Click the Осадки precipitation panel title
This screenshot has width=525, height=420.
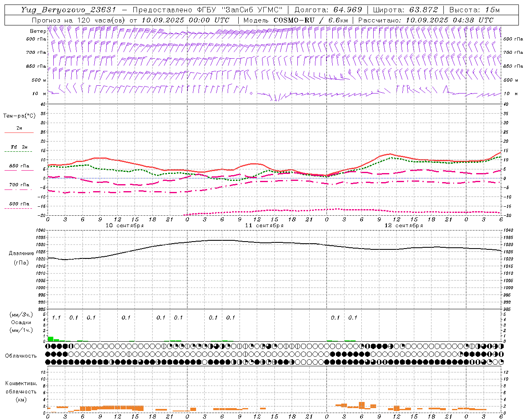(21, 323)
